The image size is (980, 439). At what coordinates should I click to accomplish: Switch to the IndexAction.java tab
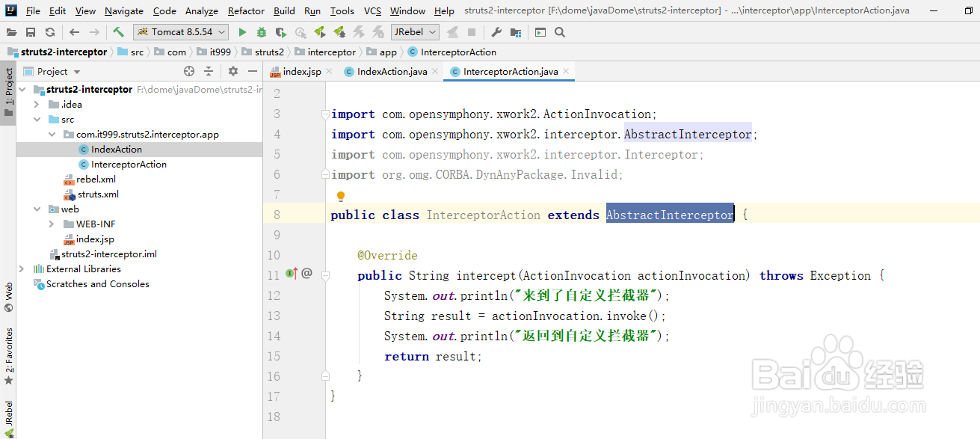pos(392,71)
